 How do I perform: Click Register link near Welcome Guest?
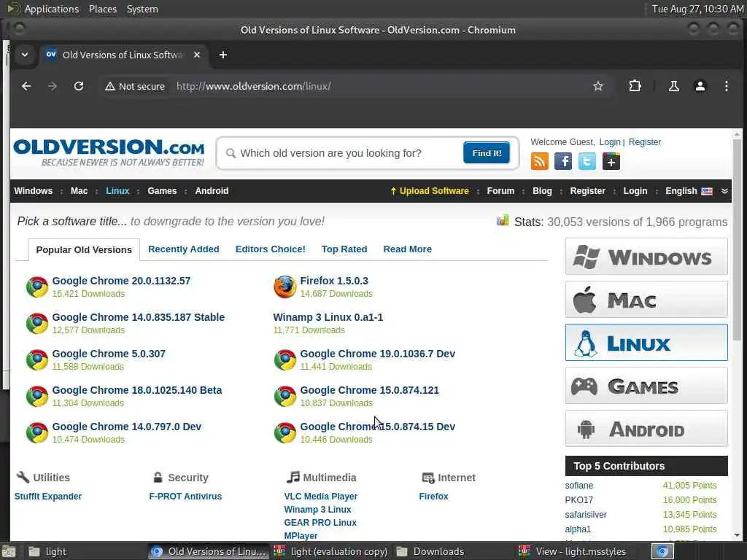coord(645,142)
